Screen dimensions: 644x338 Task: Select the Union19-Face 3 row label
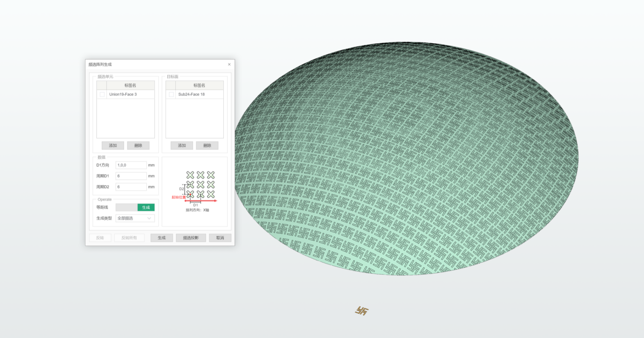click(123, 94)
